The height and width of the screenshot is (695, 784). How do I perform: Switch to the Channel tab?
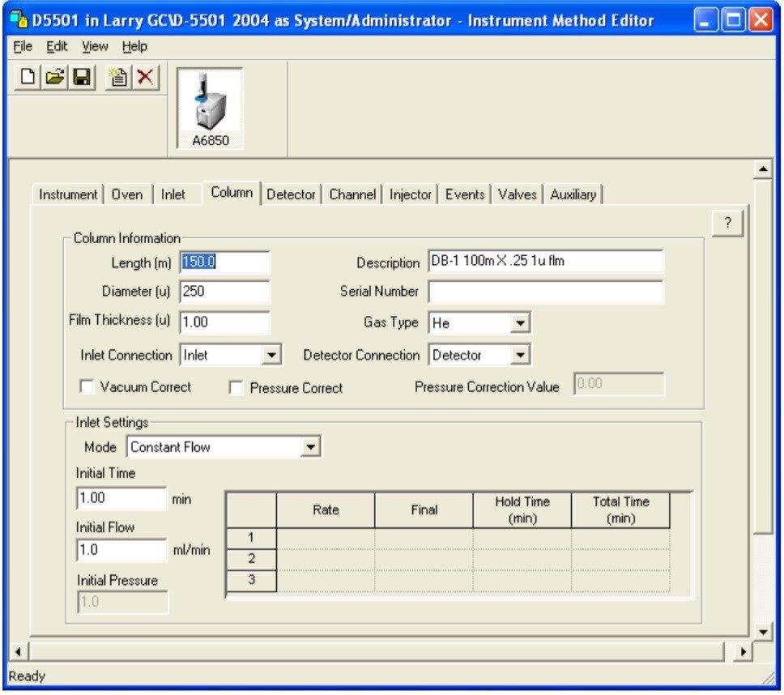pyautogui.click(x=352, y=194)
